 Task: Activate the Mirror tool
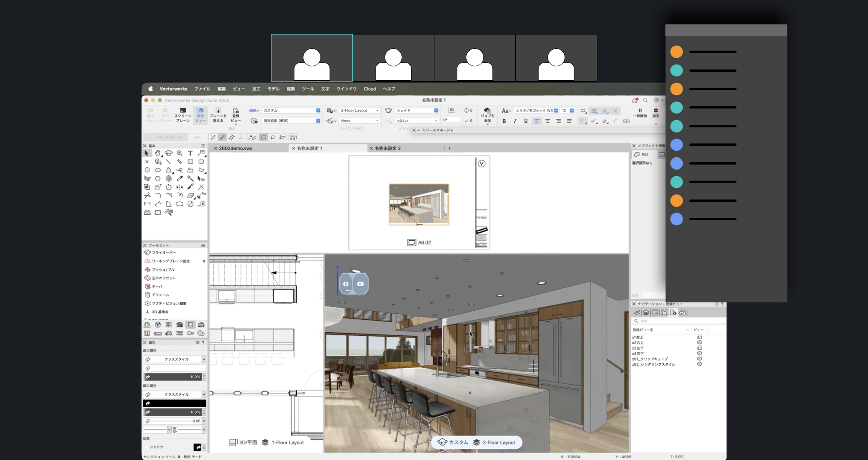[180, 187]
